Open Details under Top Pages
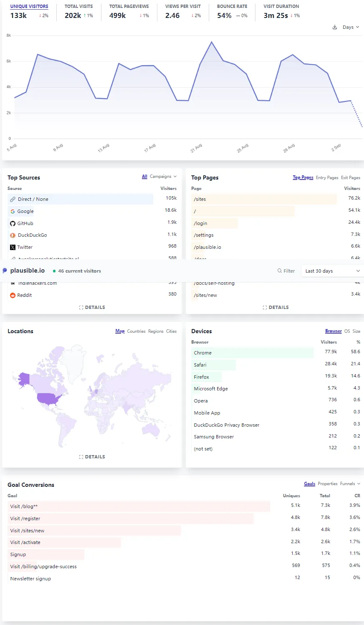Screen dimensions: 364x625 click(276, 307)
